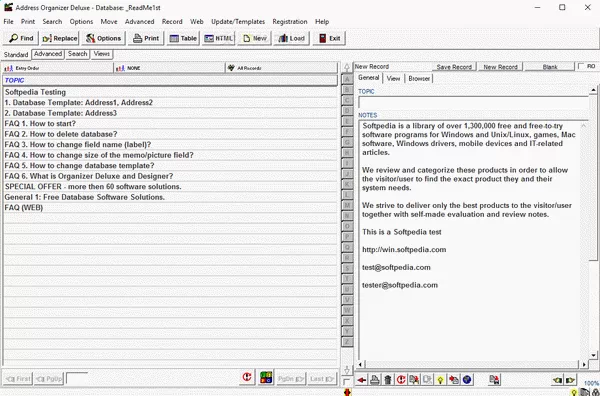Click the record panel vertical scrollbar

pyautogui.click(x=593, y=223)
